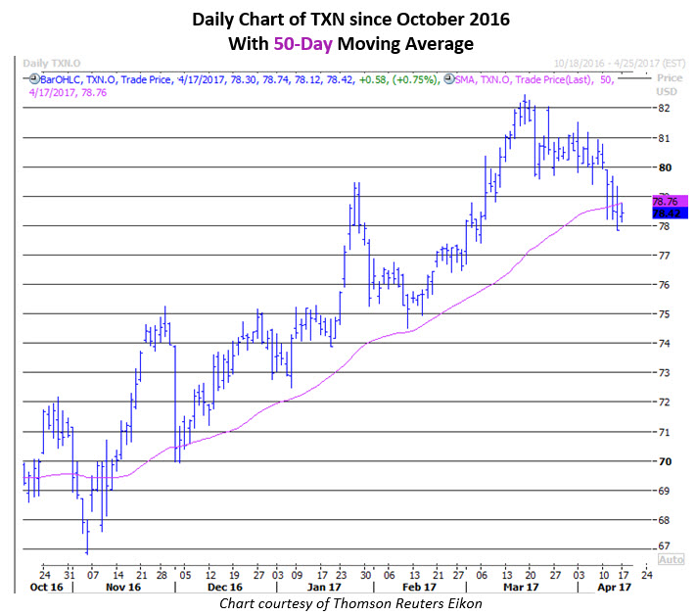Click the 07 date tick in November

[x=93, y=575]
